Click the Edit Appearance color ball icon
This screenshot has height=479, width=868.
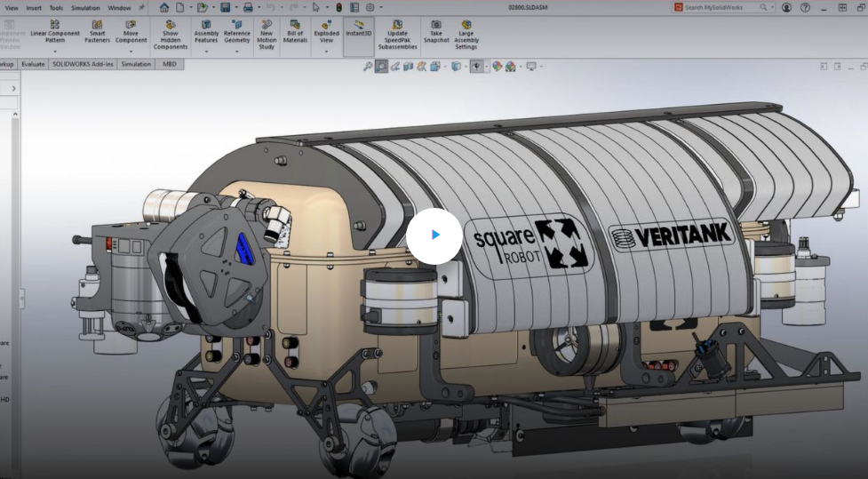coord(498,67)
